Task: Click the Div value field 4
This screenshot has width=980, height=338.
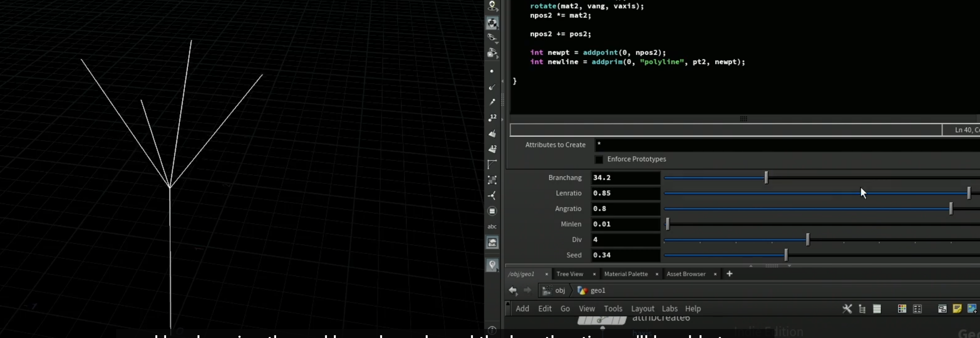Action: point(625,239)
